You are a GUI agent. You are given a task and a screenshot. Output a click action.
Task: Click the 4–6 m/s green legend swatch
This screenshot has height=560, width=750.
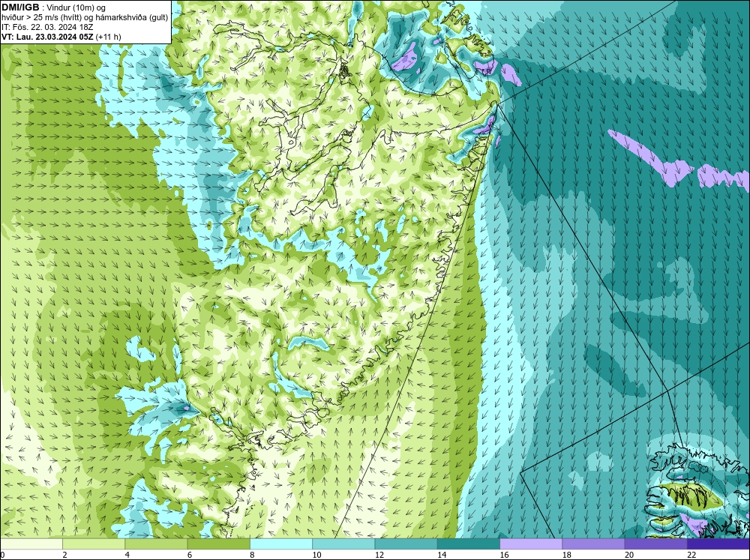(156, 544)
